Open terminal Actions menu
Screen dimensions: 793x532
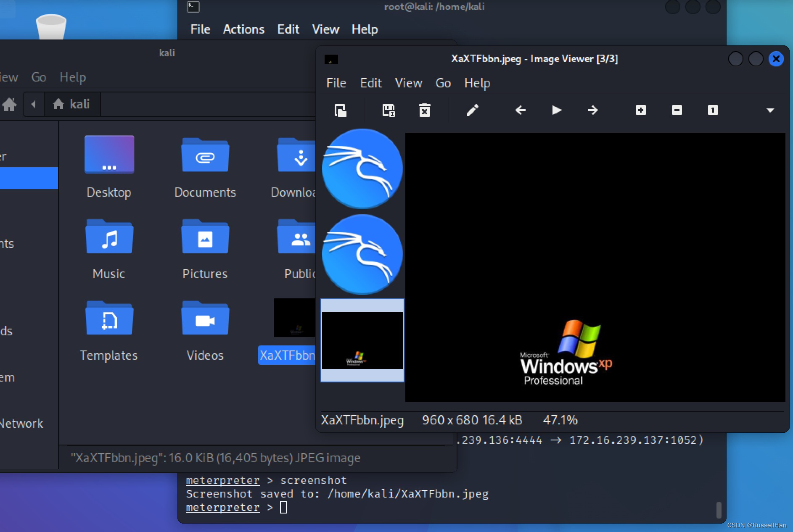(x=243, y=29)
